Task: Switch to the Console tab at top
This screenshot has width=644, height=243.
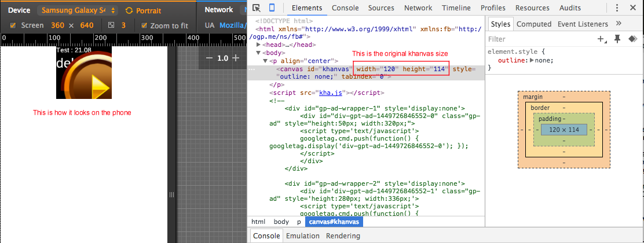Action: coord(345,8)
